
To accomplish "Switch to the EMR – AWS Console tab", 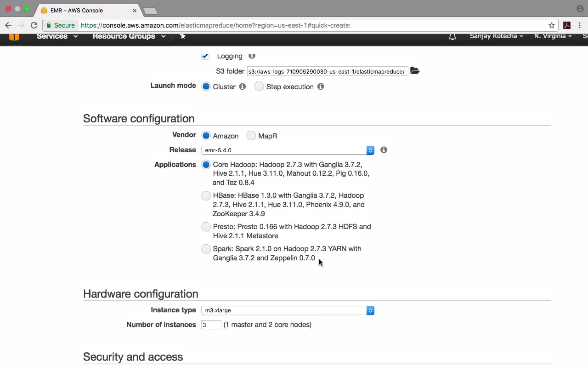I will tap(88, 10).
